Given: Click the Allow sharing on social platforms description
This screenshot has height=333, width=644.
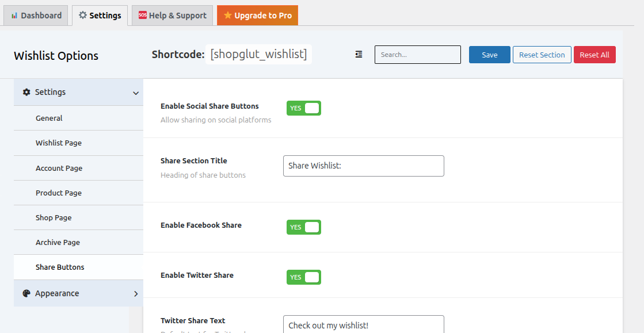Looking at the screenshot, I should pos(216,120).
